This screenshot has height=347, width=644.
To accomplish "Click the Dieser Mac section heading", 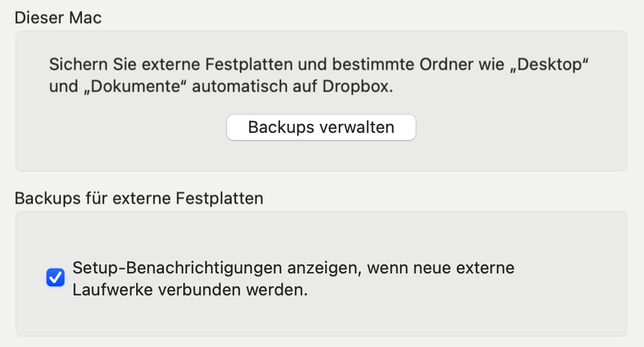I will (58, 17).
